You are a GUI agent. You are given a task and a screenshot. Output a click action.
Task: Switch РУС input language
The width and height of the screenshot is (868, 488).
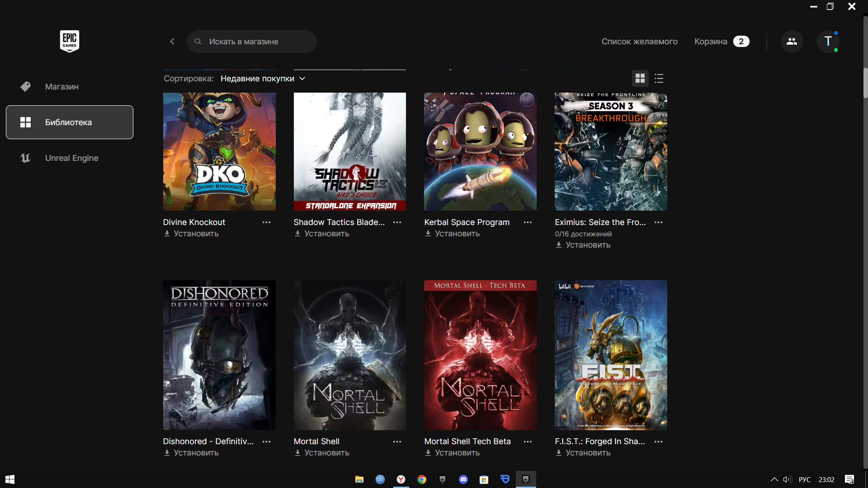coord(805,479)
